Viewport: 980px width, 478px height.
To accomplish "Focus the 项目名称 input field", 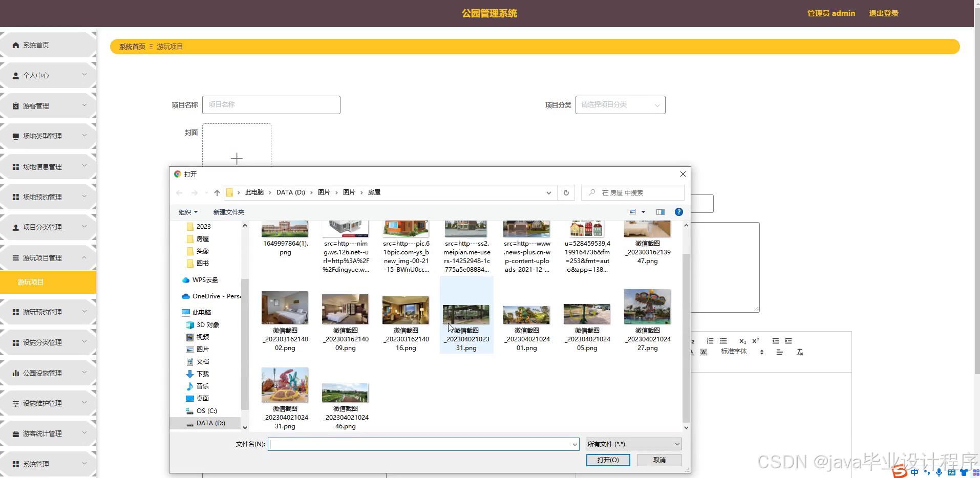I will coord(271,105).
